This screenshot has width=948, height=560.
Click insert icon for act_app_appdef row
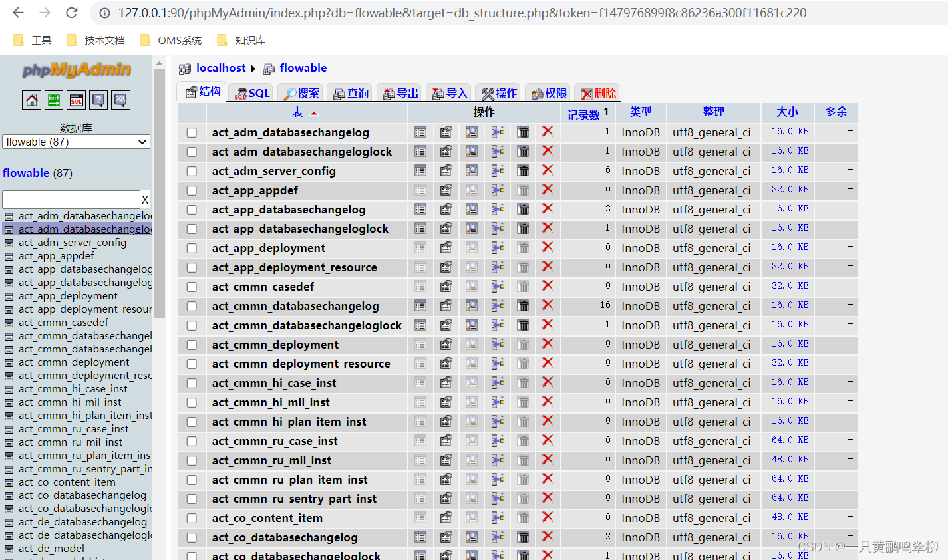point(498,190)
